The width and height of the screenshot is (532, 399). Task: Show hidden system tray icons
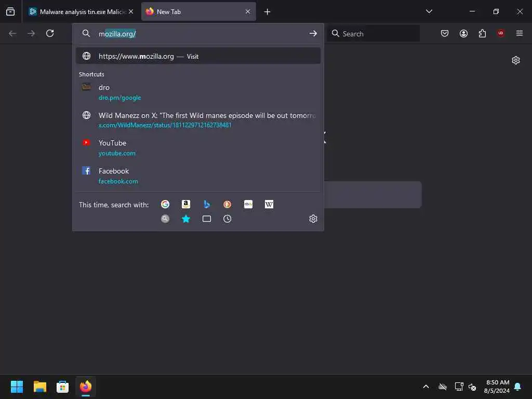426,387
